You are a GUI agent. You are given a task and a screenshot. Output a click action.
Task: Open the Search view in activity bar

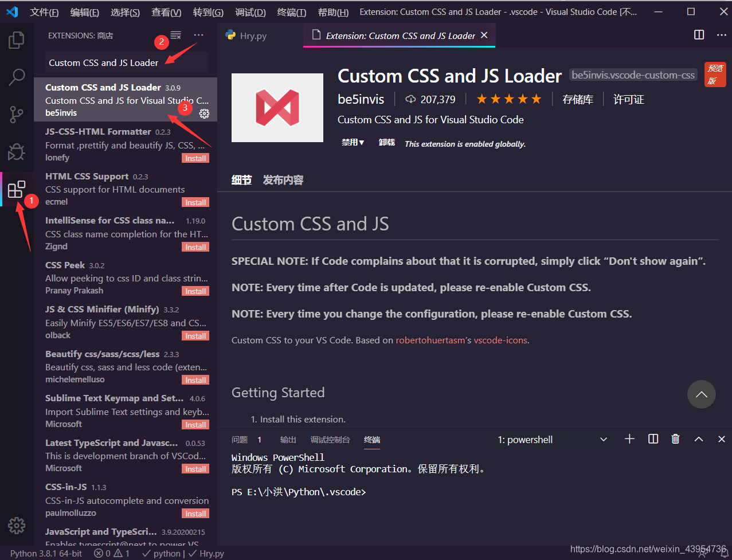(x=17, y=77)
